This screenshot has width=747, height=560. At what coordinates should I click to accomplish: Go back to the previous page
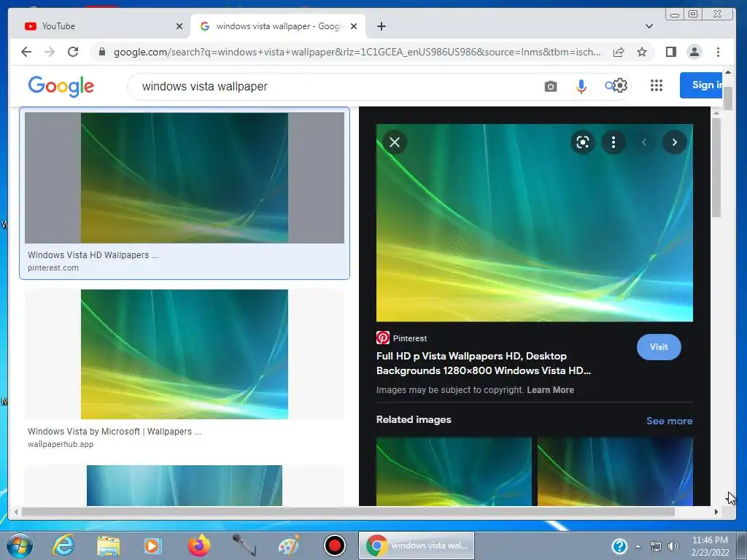click(26, 52)
